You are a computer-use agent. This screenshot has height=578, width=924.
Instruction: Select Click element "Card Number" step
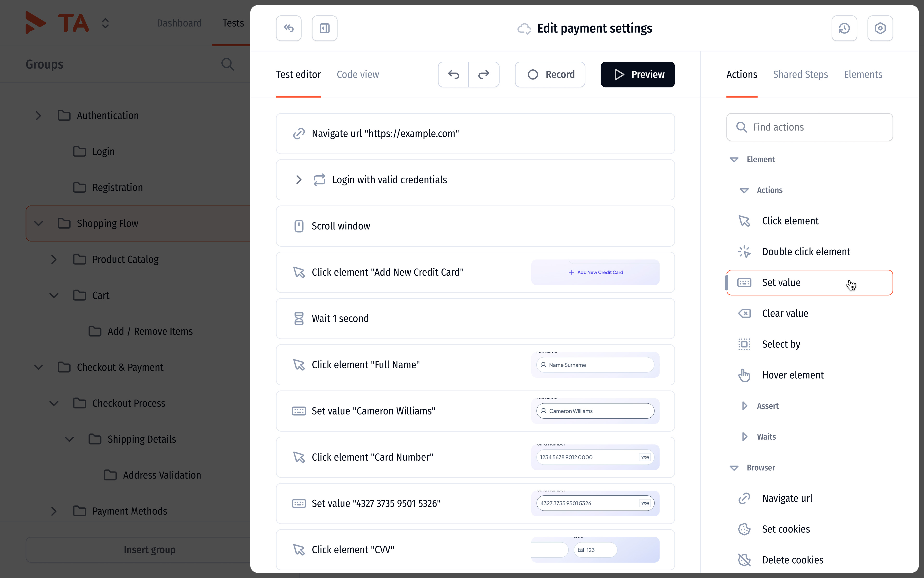point(475,458)
